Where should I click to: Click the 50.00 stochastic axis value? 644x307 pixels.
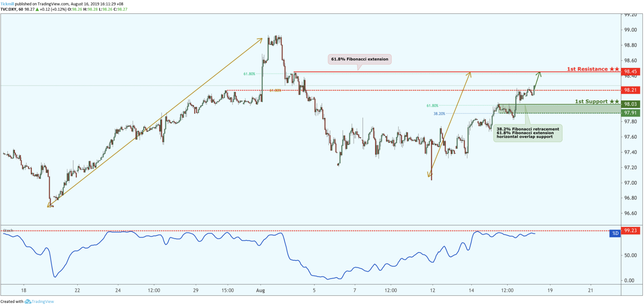tap(630, 255)
